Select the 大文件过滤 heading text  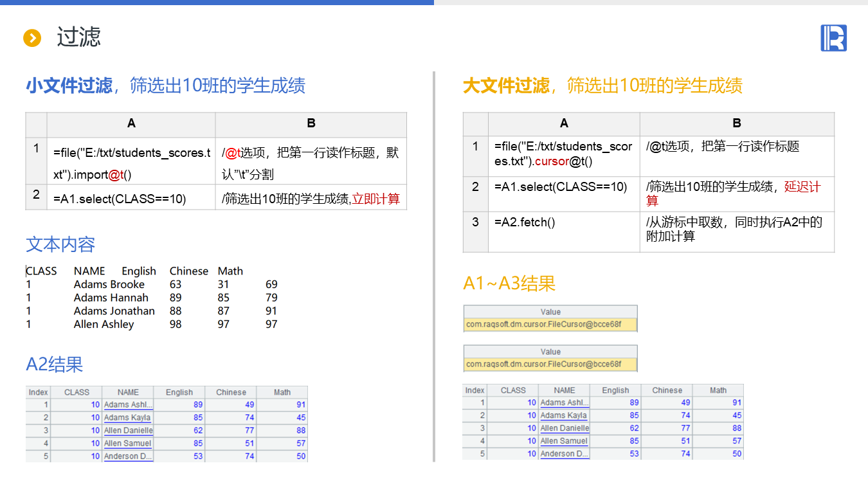tap(506, 86)
